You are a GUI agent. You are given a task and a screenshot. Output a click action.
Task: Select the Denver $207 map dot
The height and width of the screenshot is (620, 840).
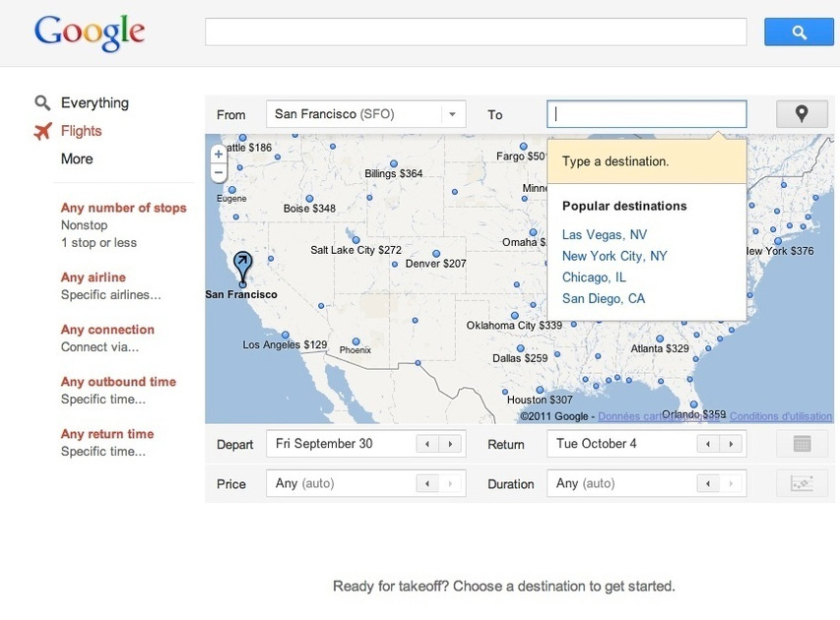pos(436,254)
